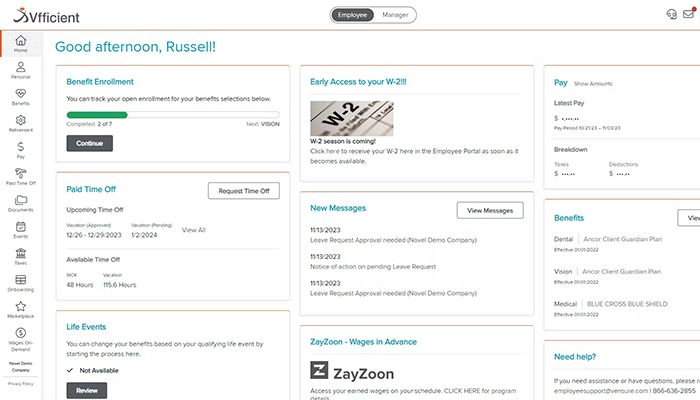Select the Employee view toggle
700x400 pixels.
(x=351, y=15)
